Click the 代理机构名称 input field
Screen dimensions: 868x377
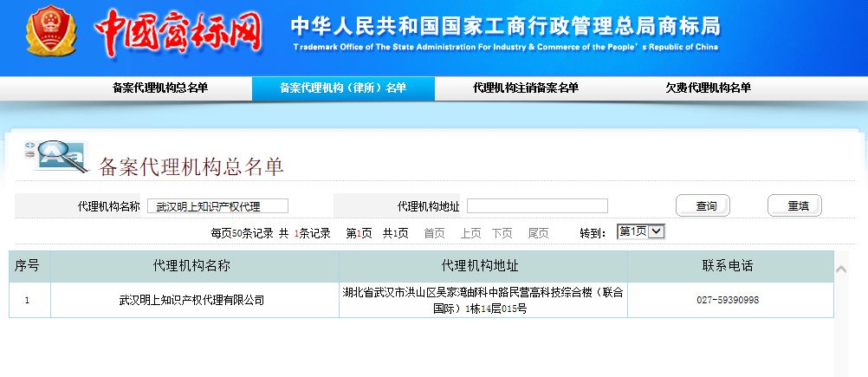point(217,206)
